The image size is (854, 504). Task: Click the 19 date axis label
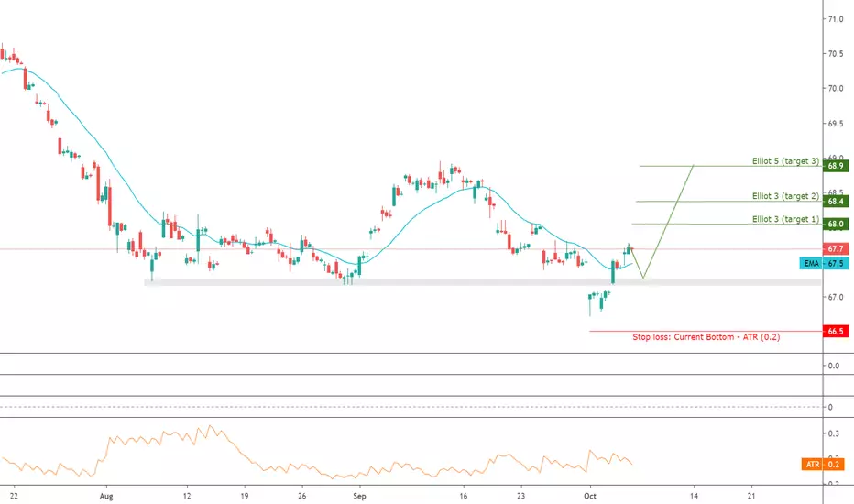point(245,496)
